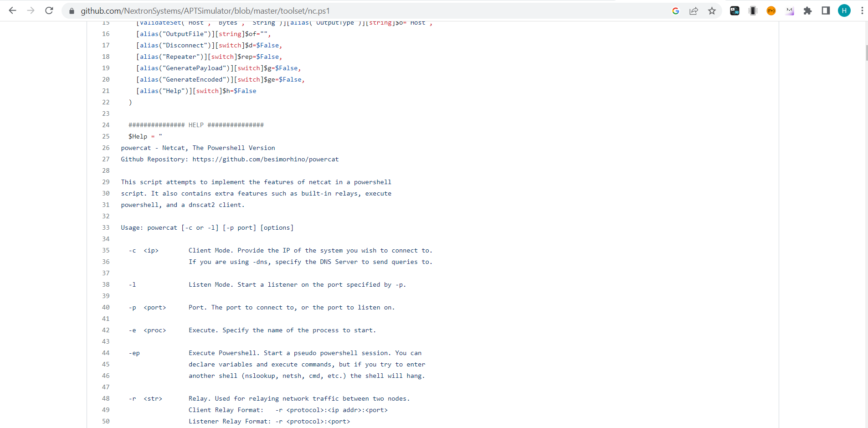The width and height of the screenshot is (868, 428).
Task: Click the $Help variable assignment line
Action: coord(145,136)
